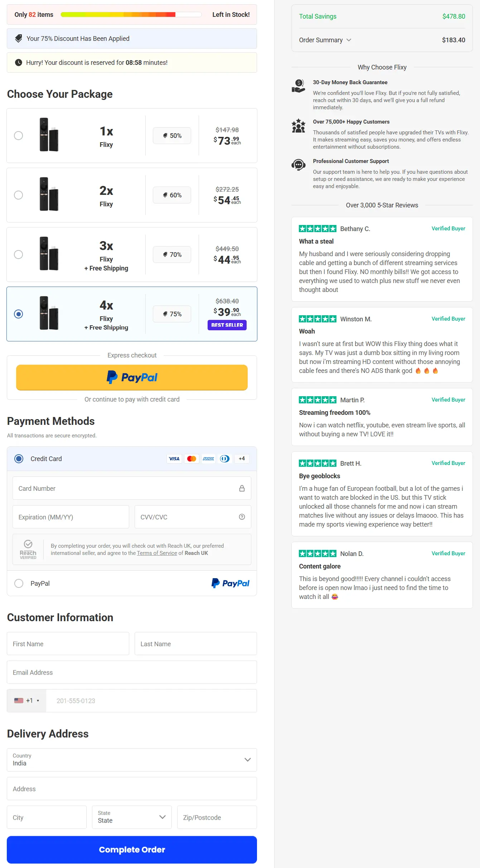480x868 pixels.
Task: Open the Country dropdown showing India
Action: 132,760
